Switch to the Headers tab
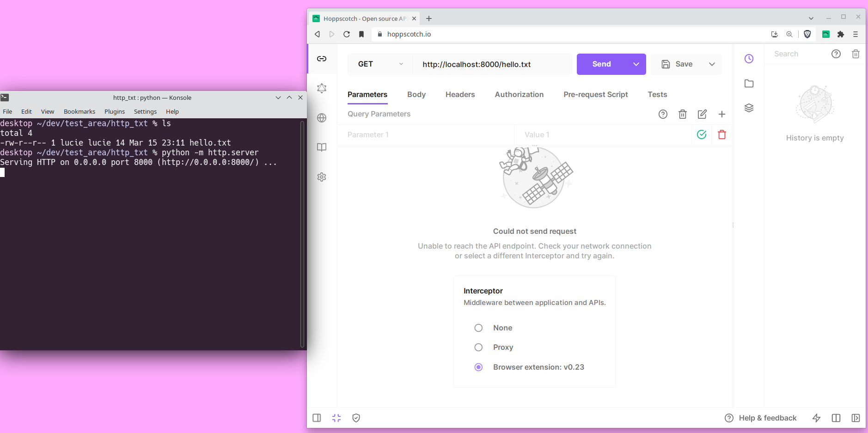The height and width of the screenshot is (433, 868). click(460, 94)
